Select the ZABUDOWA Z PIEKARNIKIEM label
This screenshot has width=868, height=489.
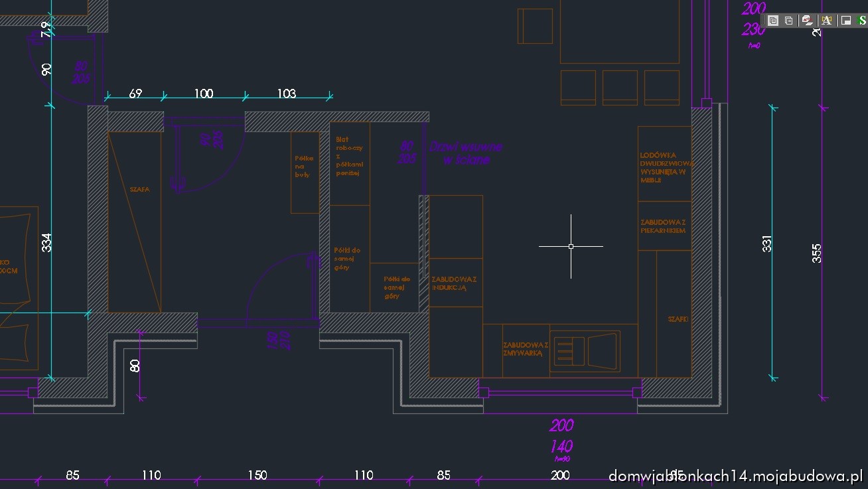[663, 226]
